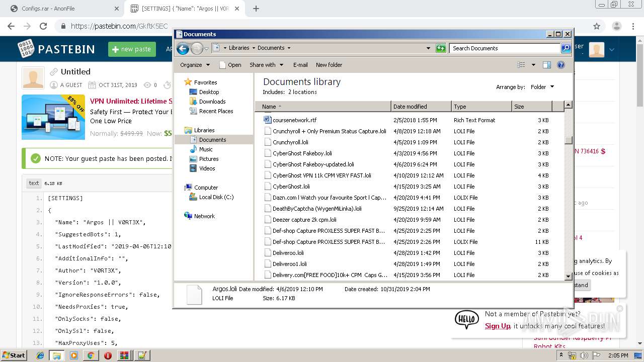The height and width of the screenshot is (362, 644).
Task: Click New folder in toolbar
Action: (329, 65)
